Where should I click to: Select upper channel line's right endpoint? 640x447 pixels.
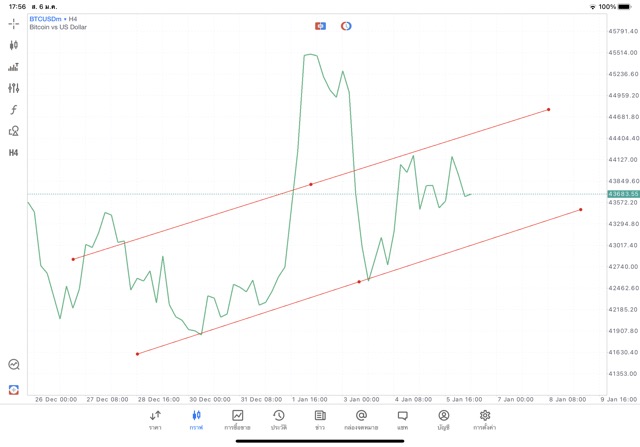tap(549, 109)
